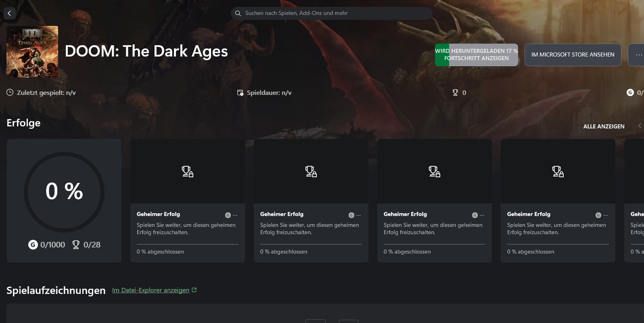644x323 pixels.
Task: Click the progress bar on the first achievement card
Action: 188,244
